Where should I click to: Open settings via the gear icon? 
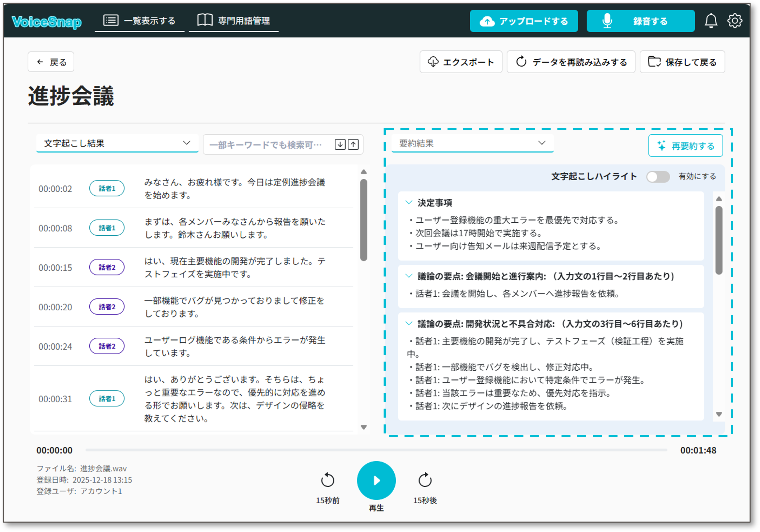(735, 21)
